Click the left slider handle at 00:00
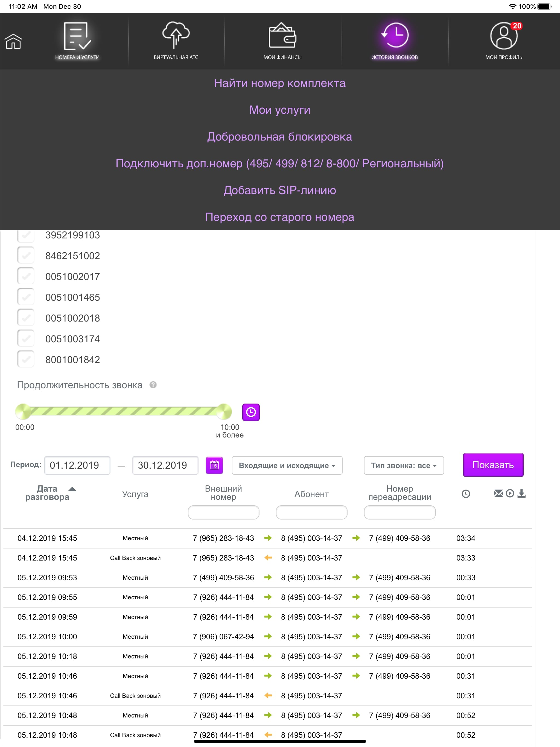 [x=23, y=412]
